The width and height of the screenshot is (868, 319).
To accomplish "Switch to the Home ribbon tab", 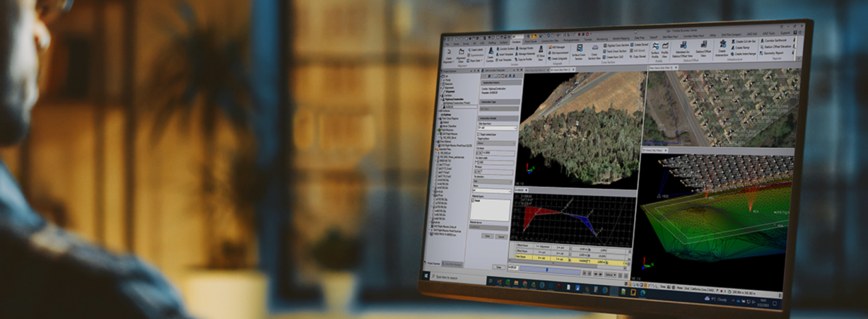I will pos(456,44).
